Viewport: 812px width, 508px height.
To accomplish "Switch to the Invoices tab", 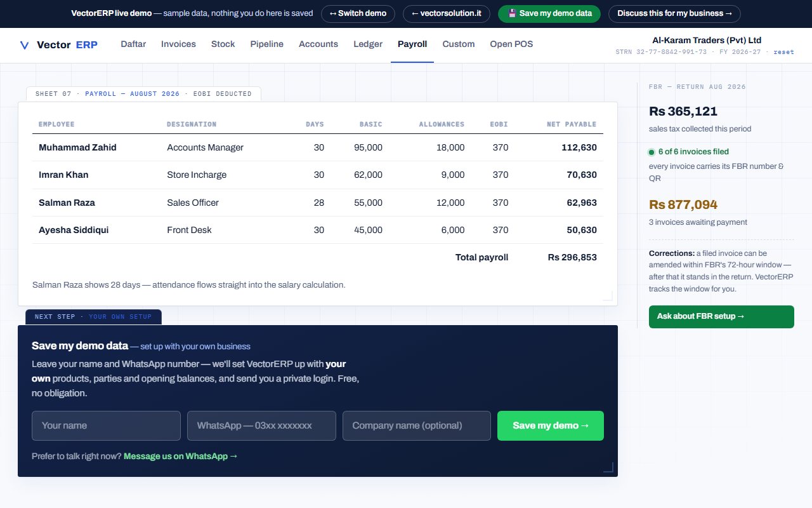I will 178,44.
